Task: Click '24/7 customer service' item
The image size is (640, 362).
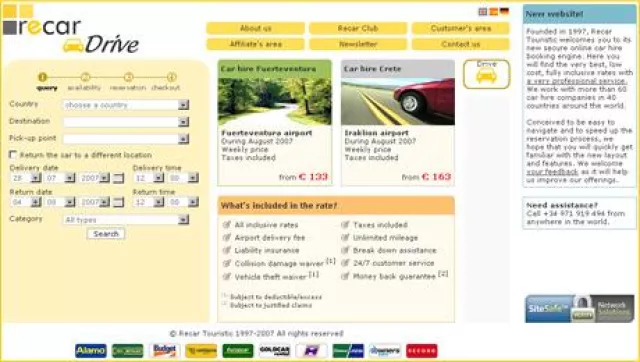Action: (x=393, y=263)
